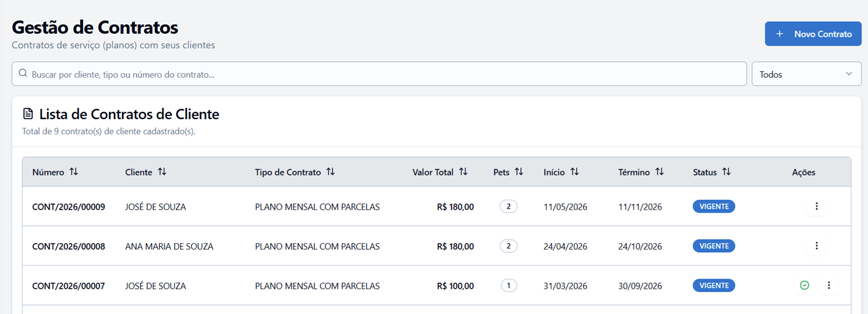Click pets count badge 2 for CONT/2026/00009
The width and height of the screenshot is (868, 314).
pyautogui.click(x=508, y=206)
